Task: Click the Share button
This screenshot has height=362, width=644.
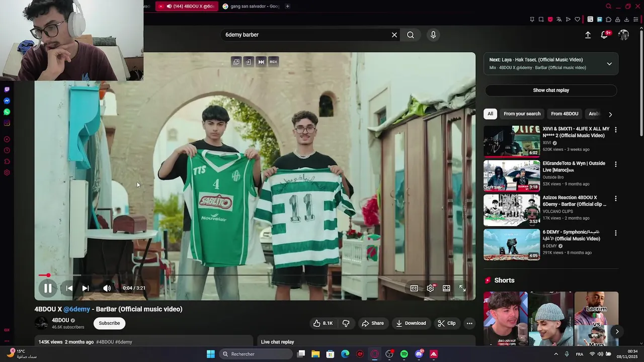Action: pyautogui.click(x=373, y=323)
